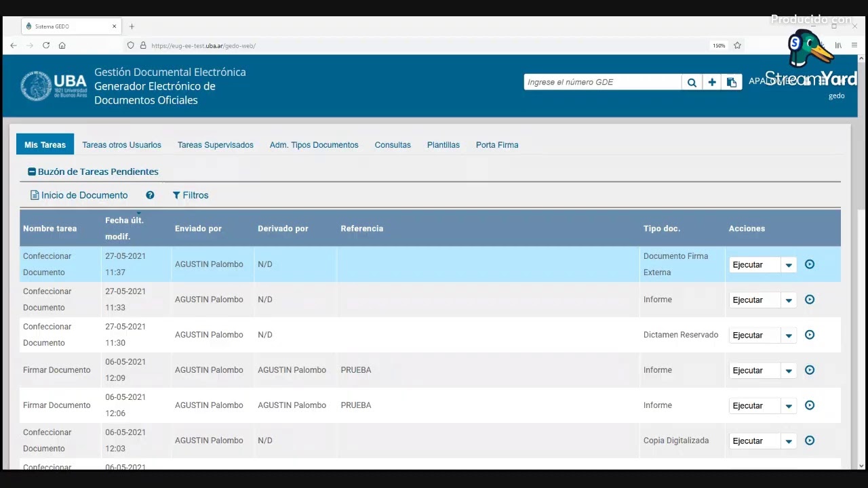868x488 pixels.
Task: Go back with browser back arrow
Action: 13,45
